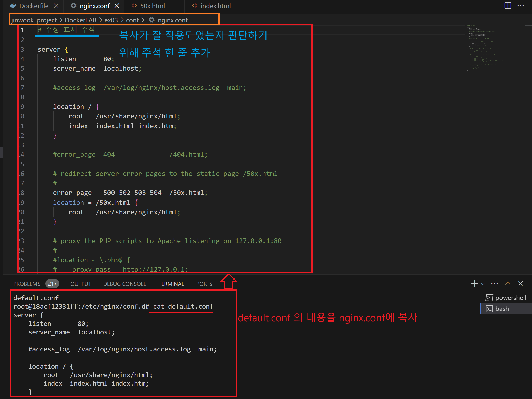Close the nginx.conf editor tab
532x399 pixels.
[117, 6]
